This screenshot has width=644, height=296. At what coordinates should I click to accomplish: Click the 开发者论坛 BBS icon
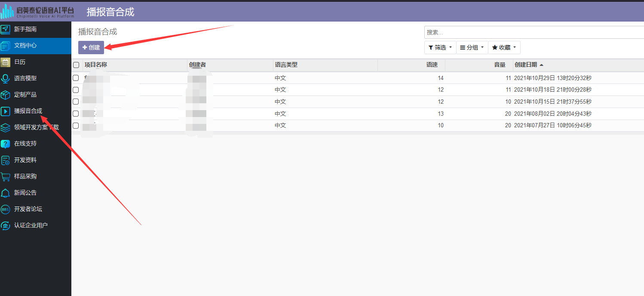click(6, 209)
